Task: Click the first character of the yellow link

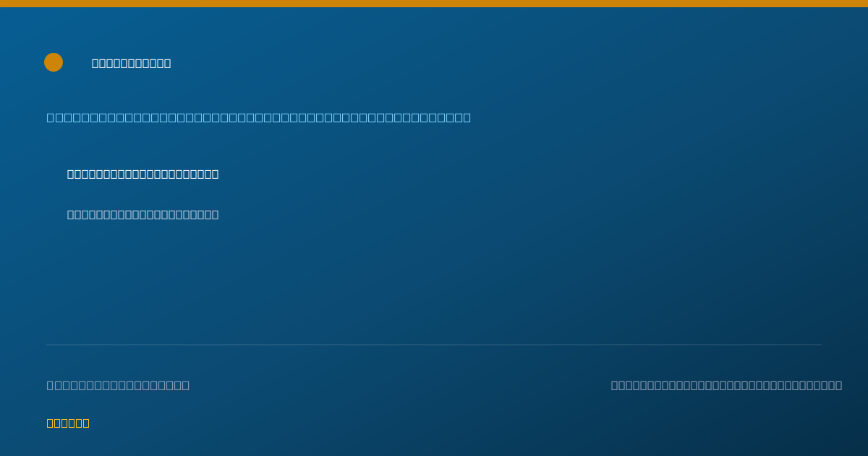Action: coord(51,423)
